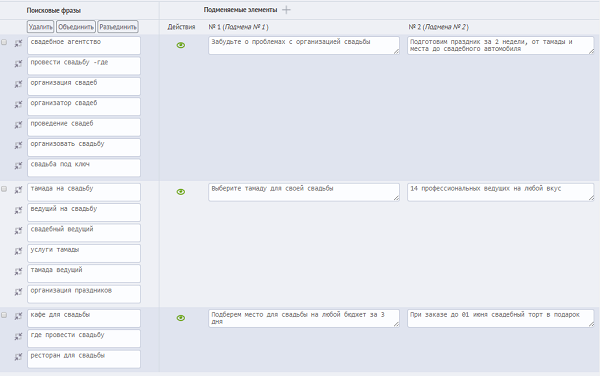Toggle eye preview for the tamada group
Image resolution: width=600 pixels, height=376 pixels.
pyautogui.click(x=181, y=192)
